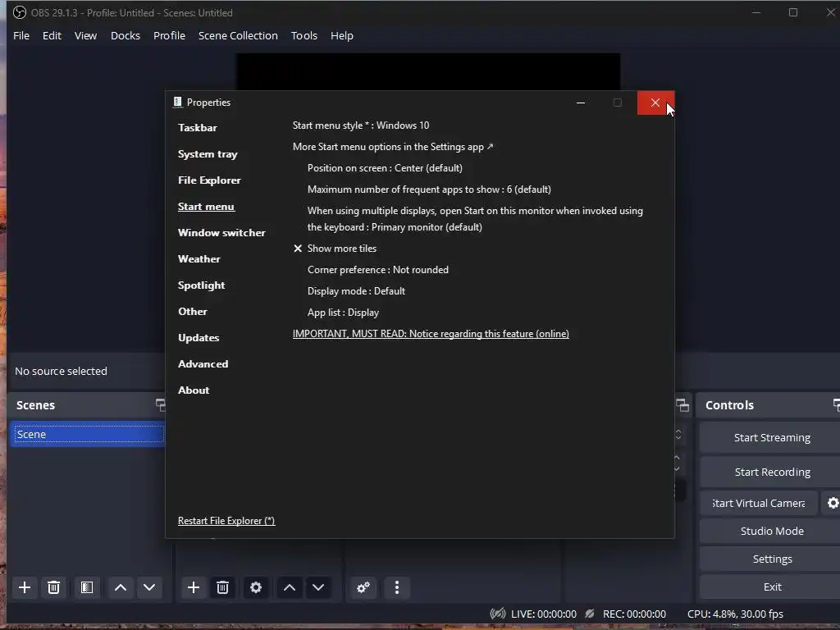Switch to the File Explorer section
This screenshot has width=840, height=630.
pyautogui.click(x=209, y=180)
